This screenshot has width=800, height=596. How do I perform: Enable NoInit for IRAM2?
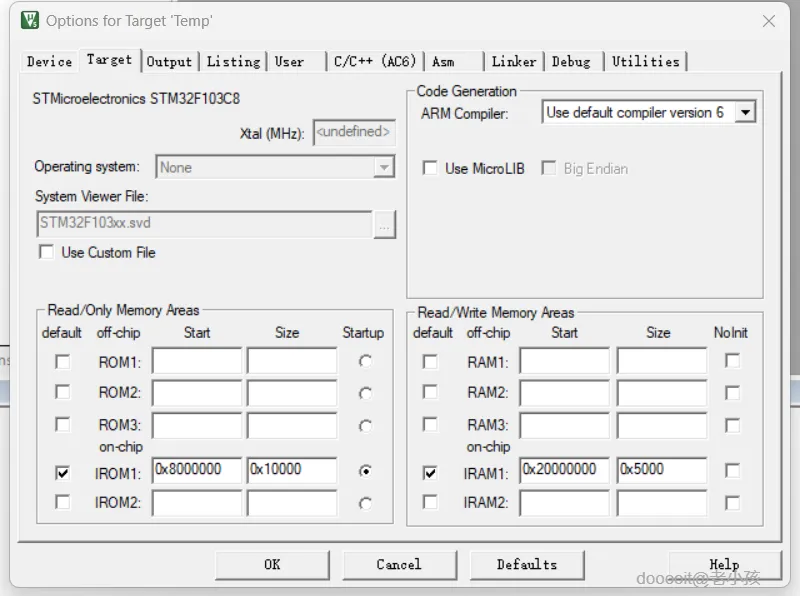732,503
